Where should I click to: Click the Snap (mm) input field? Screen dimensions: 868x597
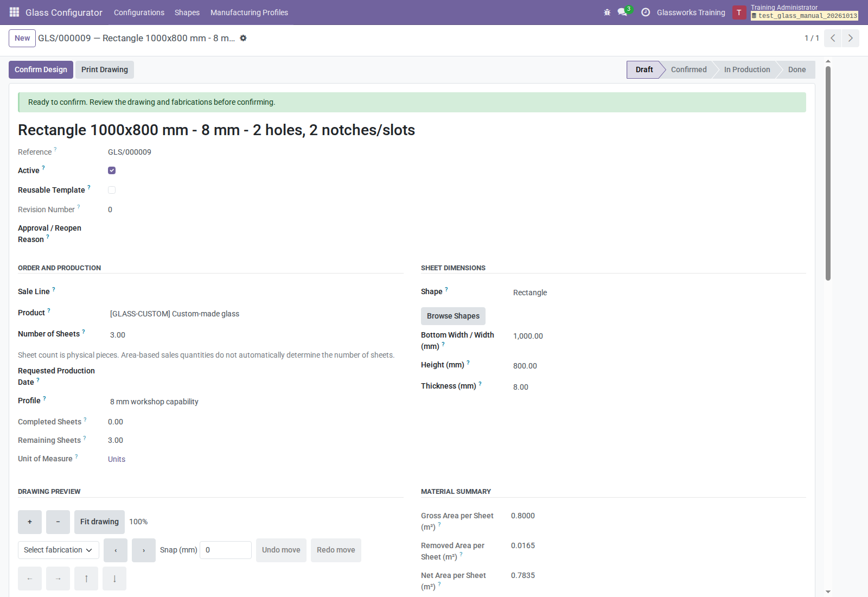[226, 550]
